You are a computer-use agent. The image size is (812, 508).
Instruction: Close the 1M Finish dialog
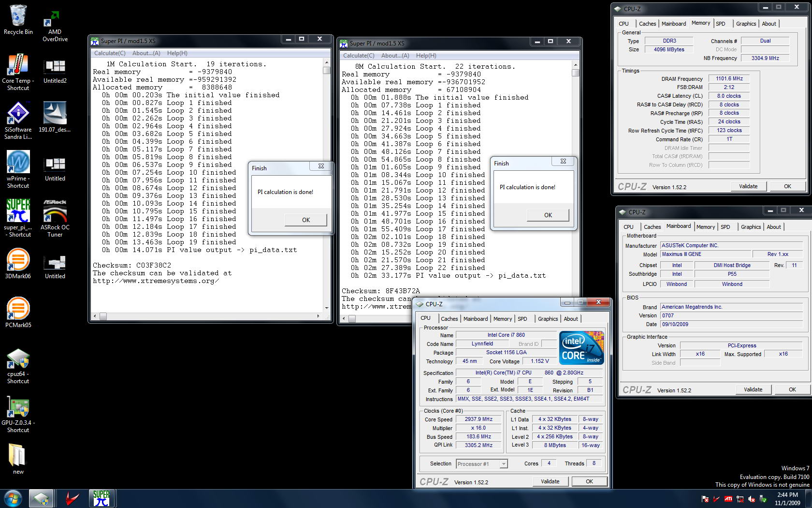321,166
